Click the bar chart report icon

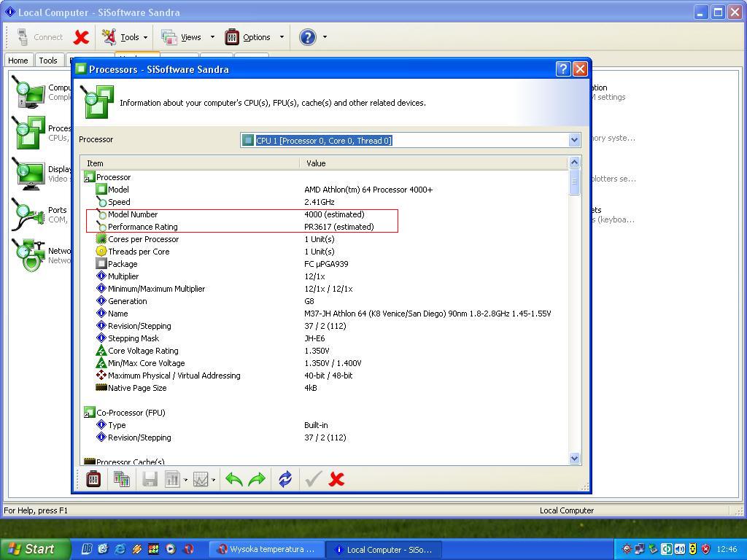(172, 479)
